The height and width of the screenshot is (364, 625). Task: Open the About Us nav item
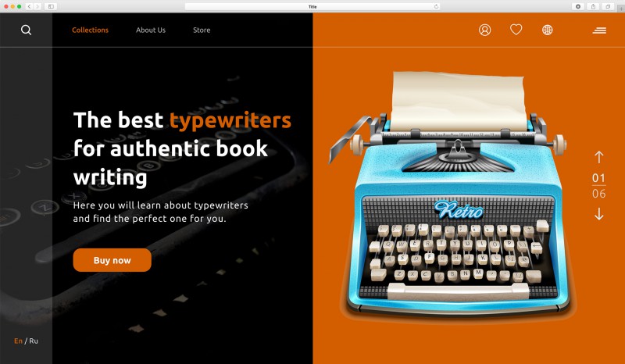[x=151, y=30]
